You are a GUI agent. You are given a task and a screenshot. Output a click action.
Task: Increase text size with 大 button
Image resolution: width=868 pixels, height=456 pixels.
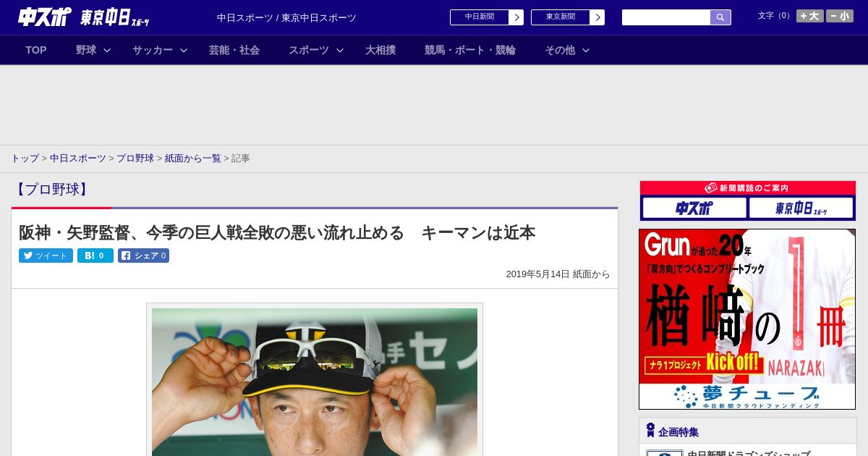[x=810, y=16]
